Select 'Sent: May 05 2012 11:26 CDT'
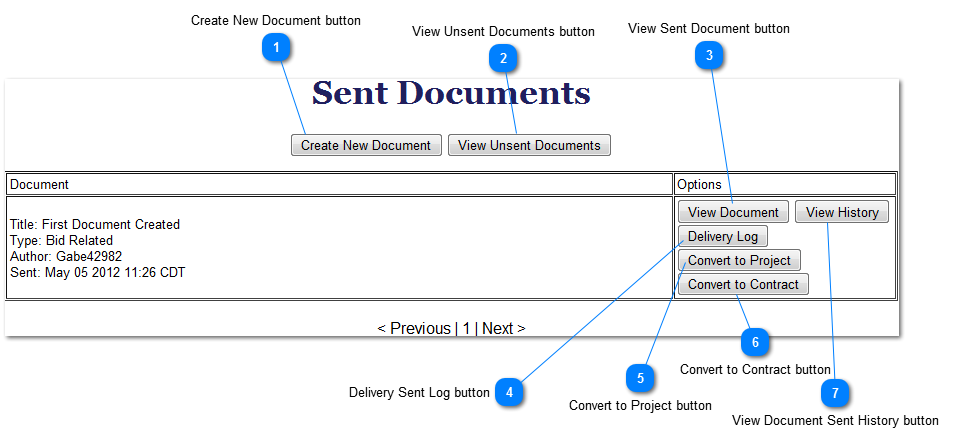 click(x=97, y=272)
